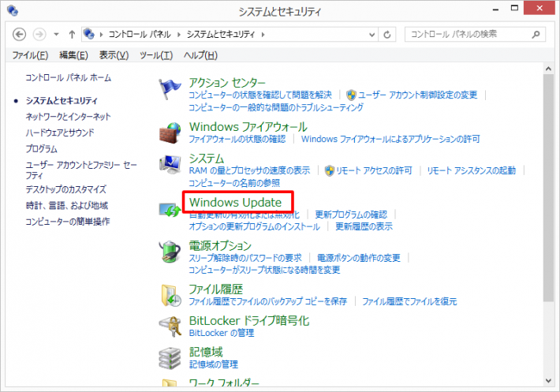
Task: Click the vertical scrollbar up arrow
Action: coord(549,69)
